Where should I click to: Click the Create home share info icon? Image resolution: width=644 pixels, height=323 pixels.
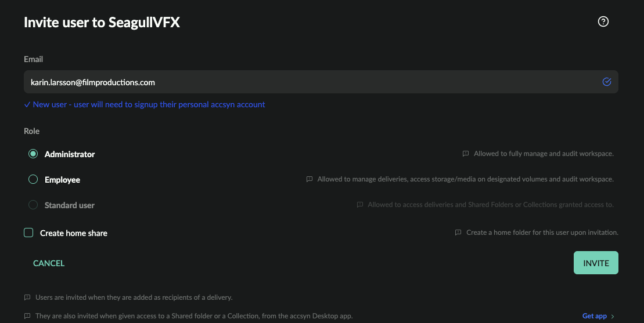[x=458, y=233]
